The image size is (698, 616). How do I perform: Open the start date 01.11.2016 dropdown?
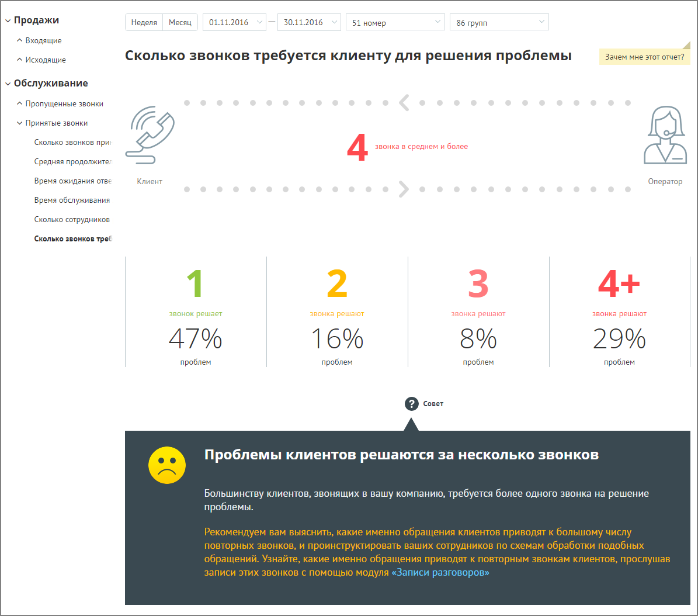coord(234,22)
